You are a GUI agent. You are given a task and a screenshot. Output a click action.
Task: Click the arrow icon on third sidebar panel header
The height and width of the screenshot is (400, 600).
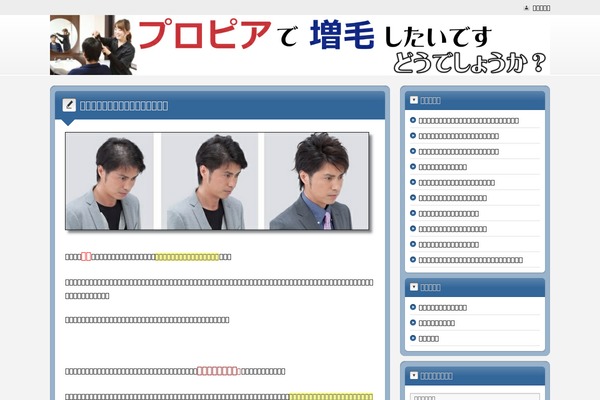point(414,376)
